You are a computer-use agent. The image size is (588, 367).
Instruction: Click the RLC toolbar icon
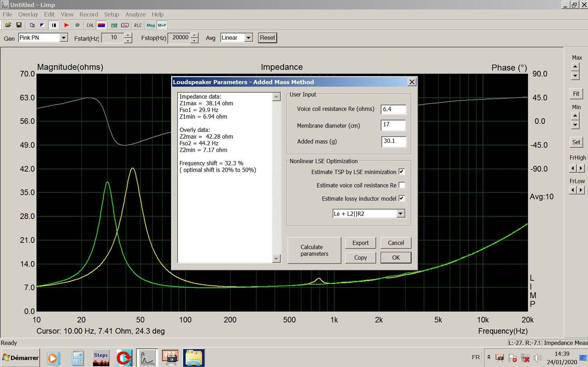[x=138, y=25]
